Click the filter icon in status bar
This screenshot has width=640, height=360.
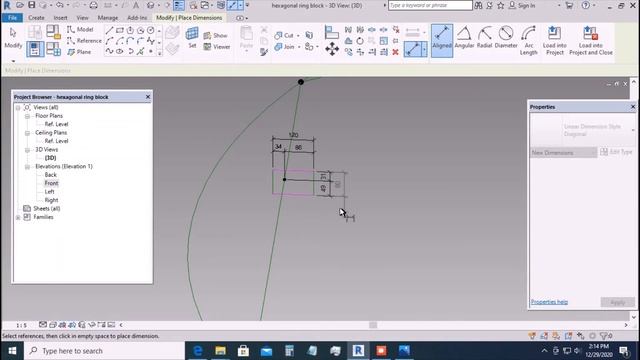click(604, 336)
